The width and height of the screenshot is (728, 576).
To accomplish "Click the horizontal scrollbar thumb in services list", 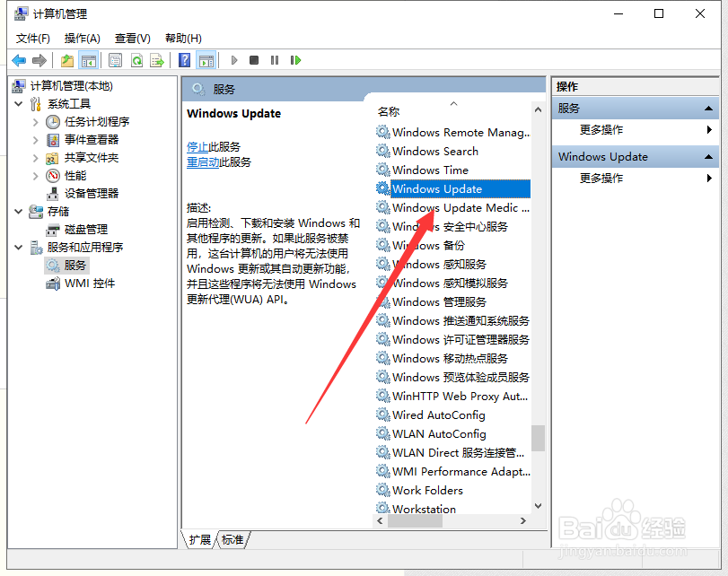I will [415, 520].
